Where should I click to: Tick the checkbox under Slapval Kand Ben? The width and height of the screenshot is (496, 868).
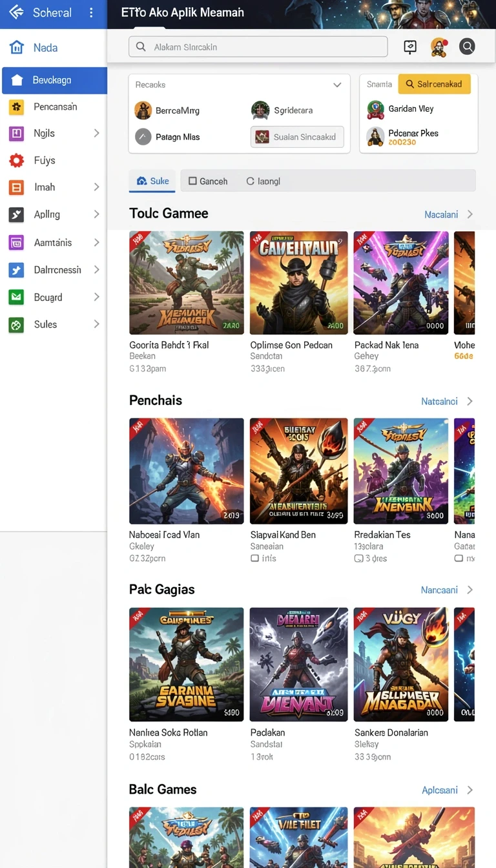pyautogui.click(x=254, y=558)
